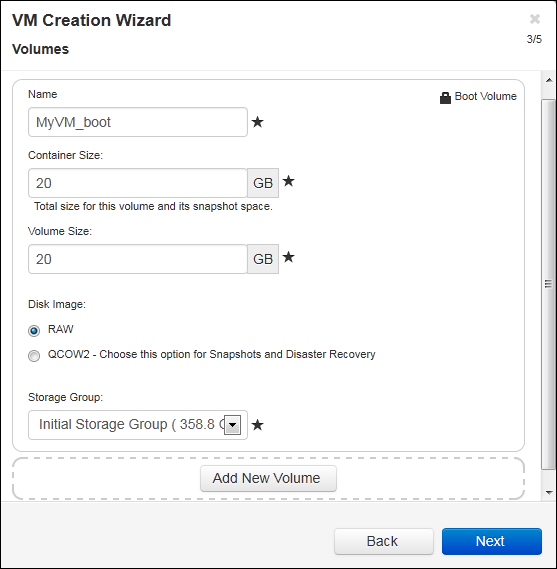
Task: Go to the Next wizard step
Action: (492, 541)
